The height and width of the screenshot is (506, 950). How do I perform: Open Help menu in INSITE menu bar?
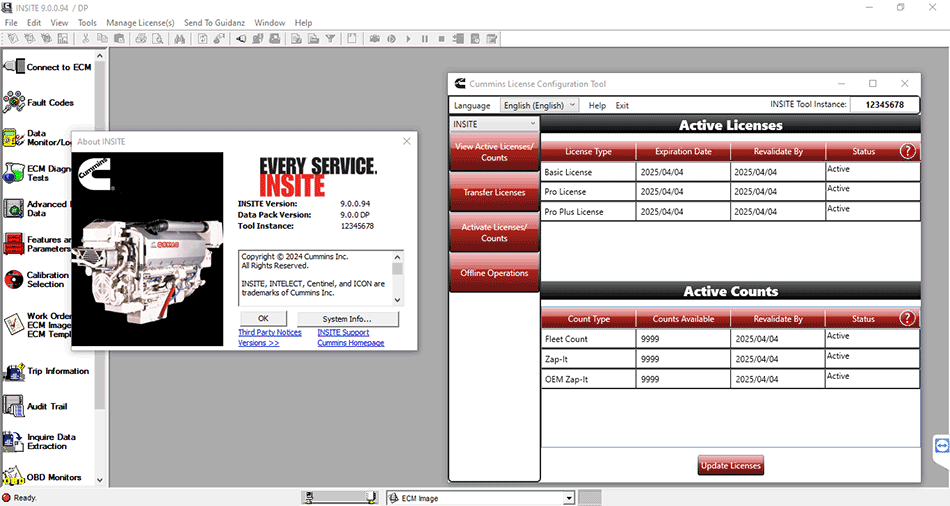pos(304,22)
